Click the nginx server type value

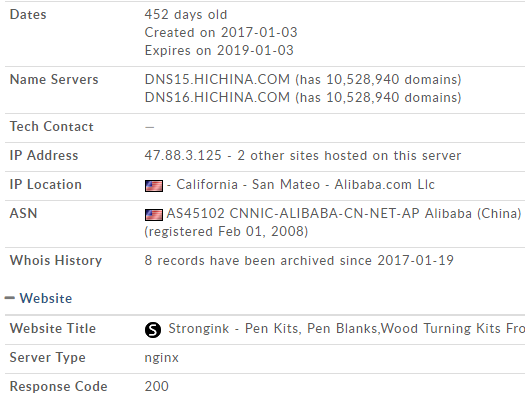[x=162, y=358]
